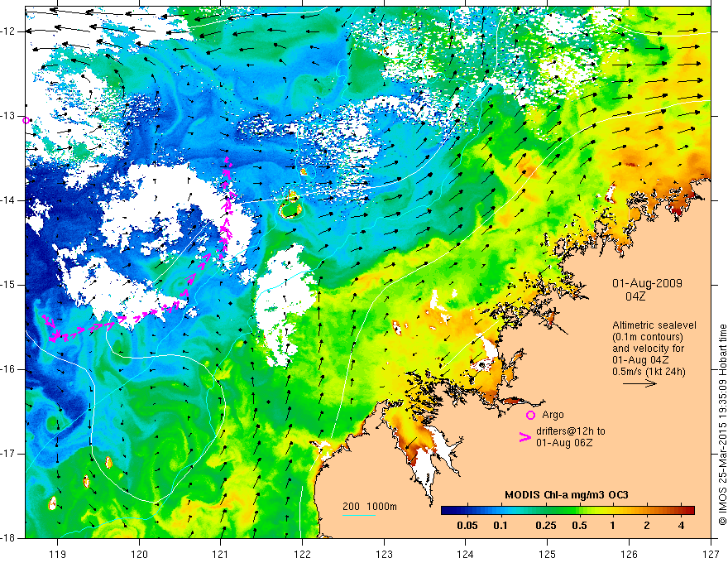Screen dimensions: 728x563
Task: Click the longitude axis label '124'
Action: coord(466,554)
